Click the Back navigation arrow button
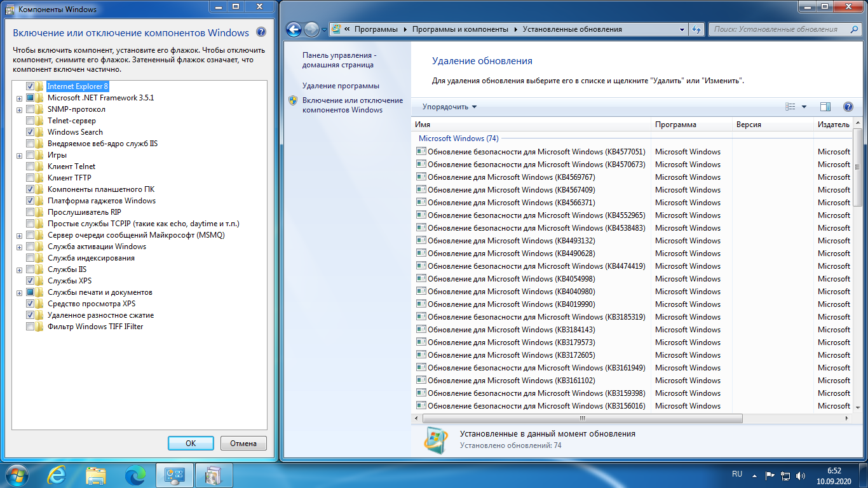The image size is (868, 488). tap(294, 29)
